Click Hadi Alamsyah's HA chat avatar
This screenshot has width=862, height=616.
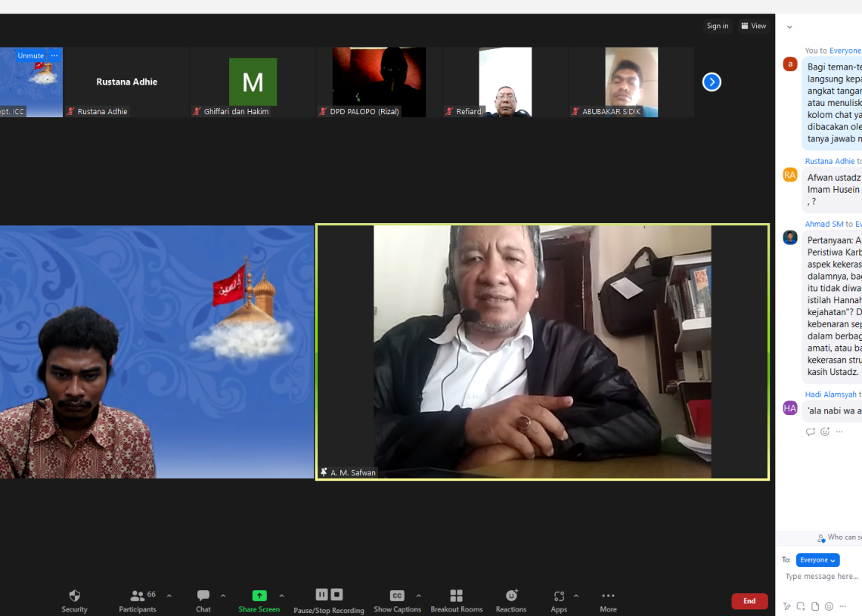pos(790,408)
